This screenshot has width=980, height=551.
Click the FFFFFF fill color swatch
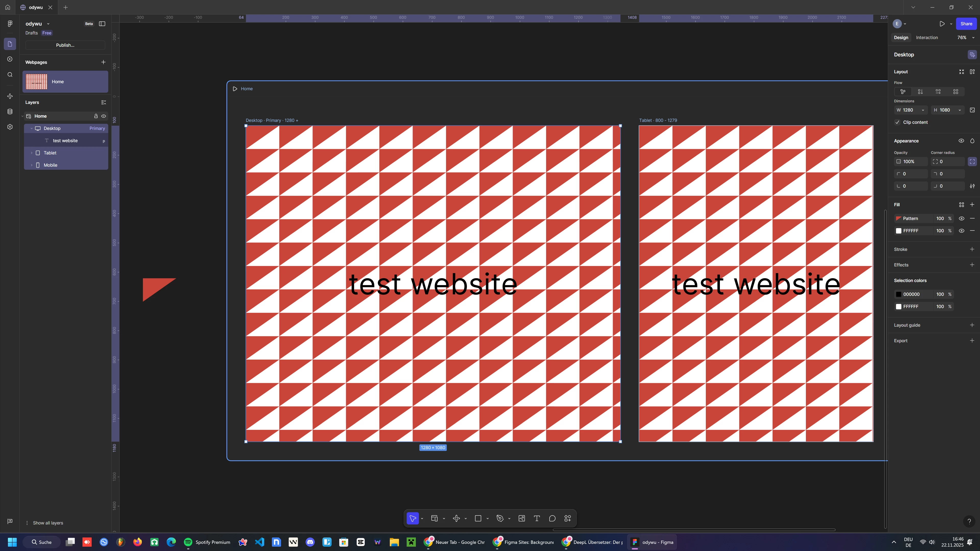(x=899, y=231)
